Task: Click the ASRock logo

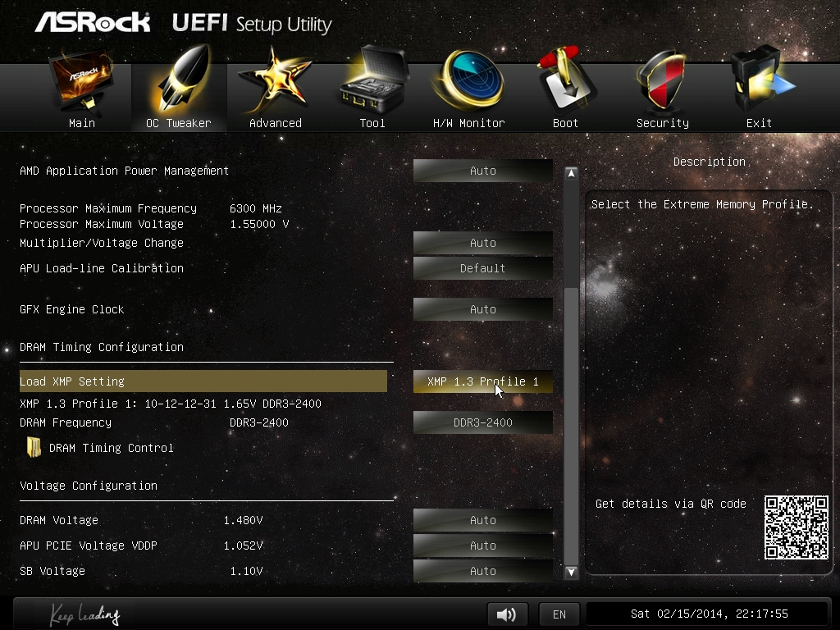Action: click(93, 22)
